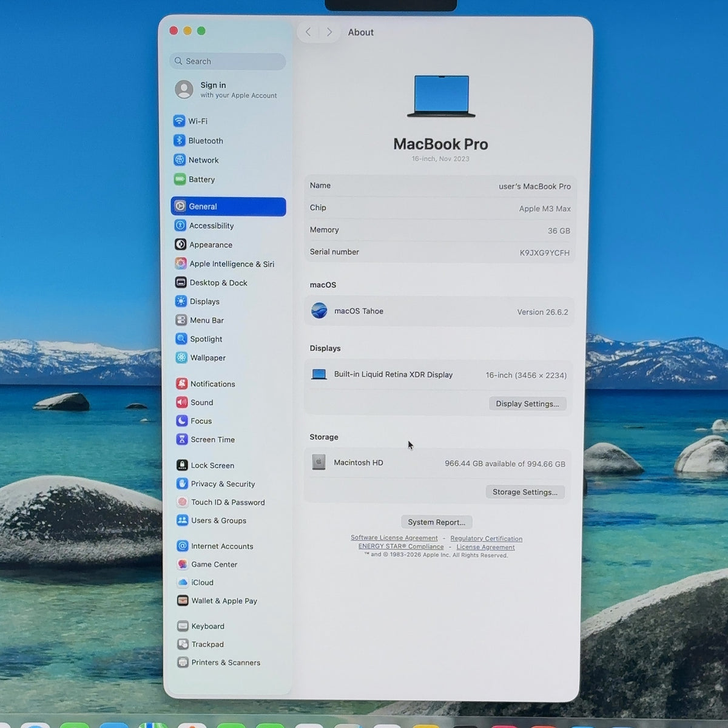This screenshot has width=728, height=728.
Task: Open the Software License Agreement link
Action: point(394,538)
